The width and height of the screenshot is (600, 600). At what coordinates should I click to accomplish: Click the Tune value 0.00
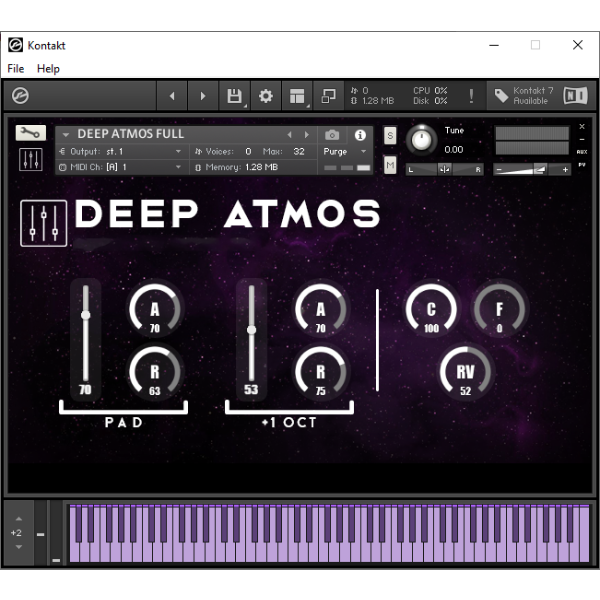coord(454,150)
